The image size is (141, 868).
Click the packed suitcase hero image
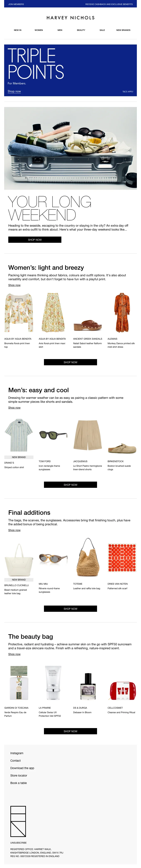pyautogui.click(x=70, y=148)
